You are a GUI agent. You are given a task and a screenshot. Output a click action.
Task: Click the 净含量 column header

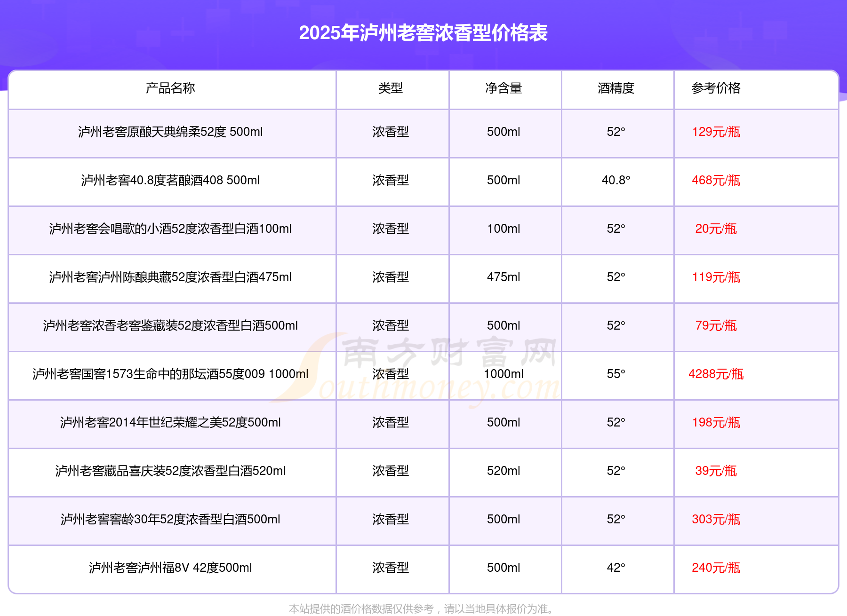tap(503, 88)
